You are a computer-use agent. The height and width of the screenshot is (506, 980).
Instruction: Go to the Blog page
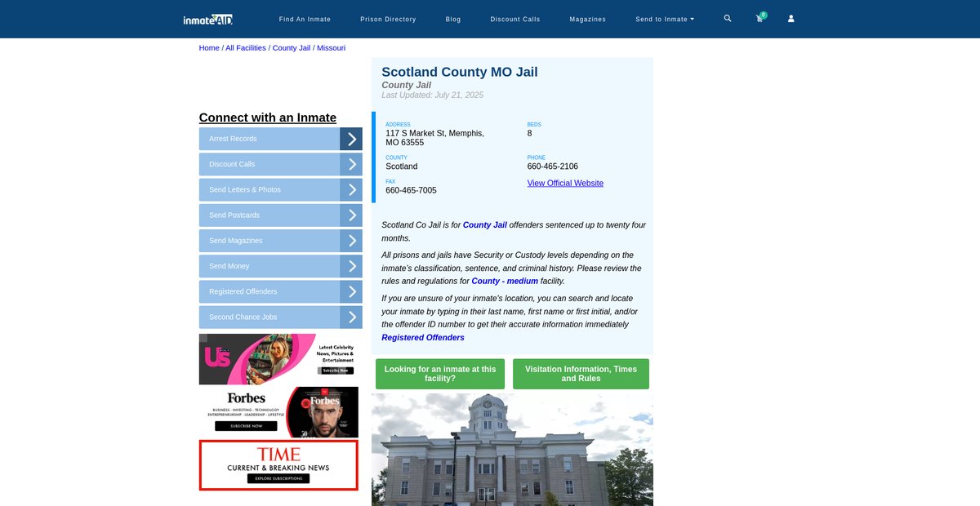[x=453, y=19]
